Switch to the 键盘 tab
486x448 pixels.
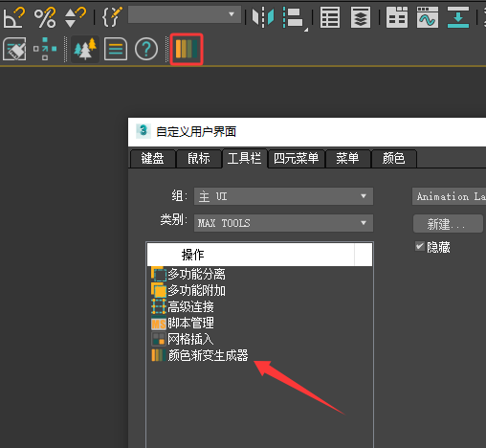point(152,158)
